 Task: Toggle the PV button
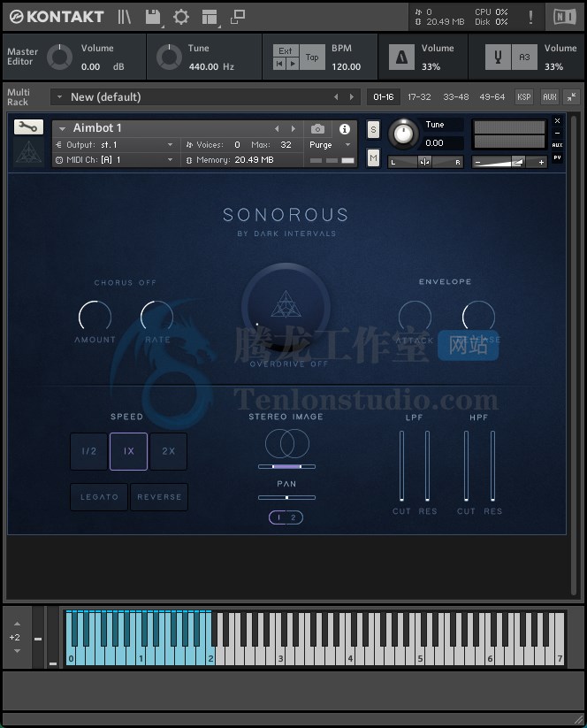[557, 157]
